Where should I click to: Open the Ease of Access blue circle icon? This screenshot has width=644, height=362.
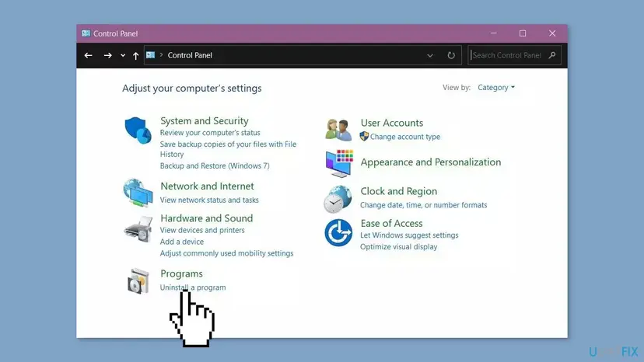click(338, 233)
